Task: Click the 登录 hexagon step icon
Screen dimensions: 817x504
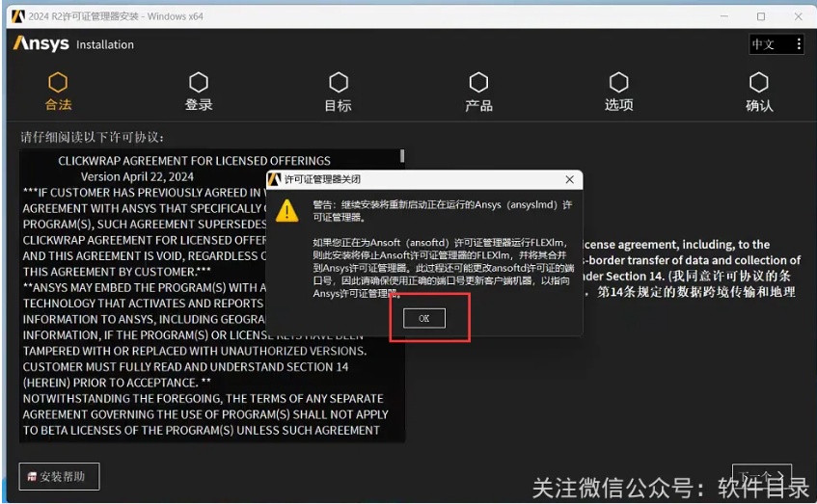Action: (x=199, y=83)
